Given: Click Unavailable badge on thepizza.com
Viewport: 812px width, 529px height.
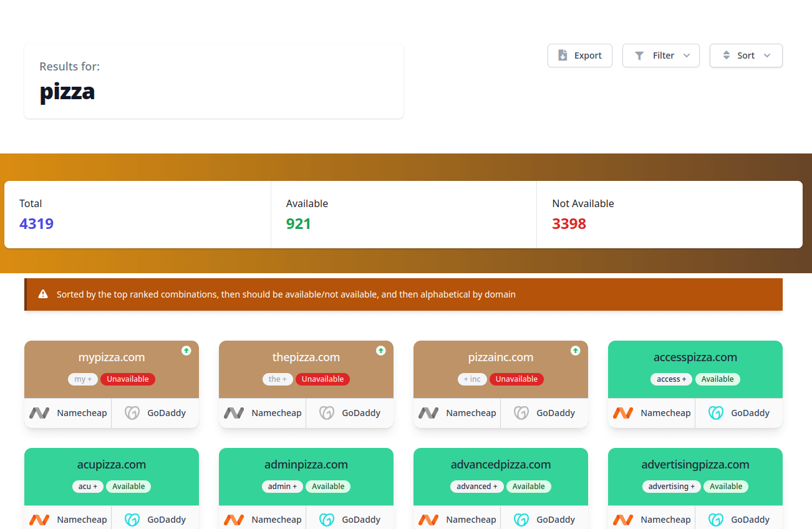Looking at the screenshot, I should coord(322,379).
